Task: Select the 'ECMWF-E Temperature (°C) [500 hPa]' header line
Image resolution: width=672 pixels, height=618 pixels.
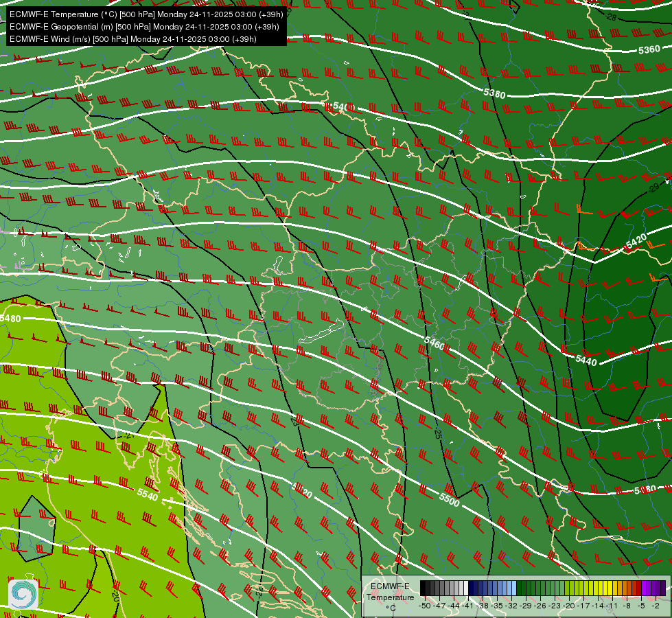Action: [146, 14]
